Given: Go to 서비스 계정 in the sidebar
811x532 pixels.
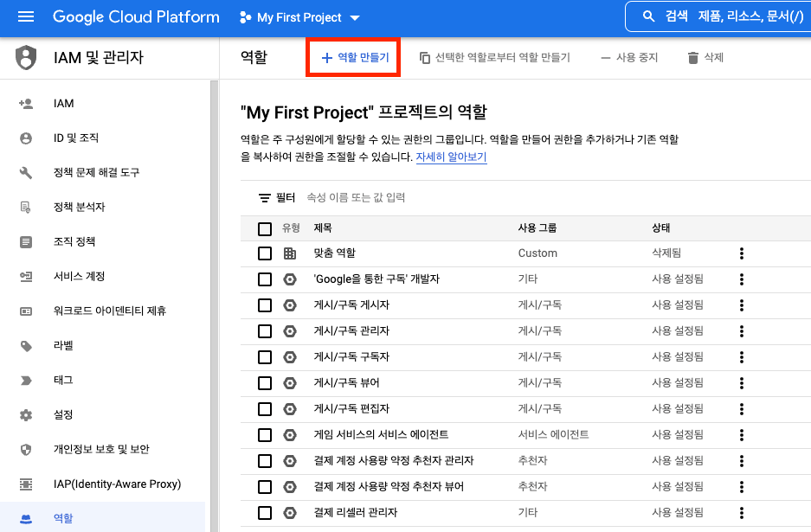Looking at the screenshot, I should coord(79,277).
